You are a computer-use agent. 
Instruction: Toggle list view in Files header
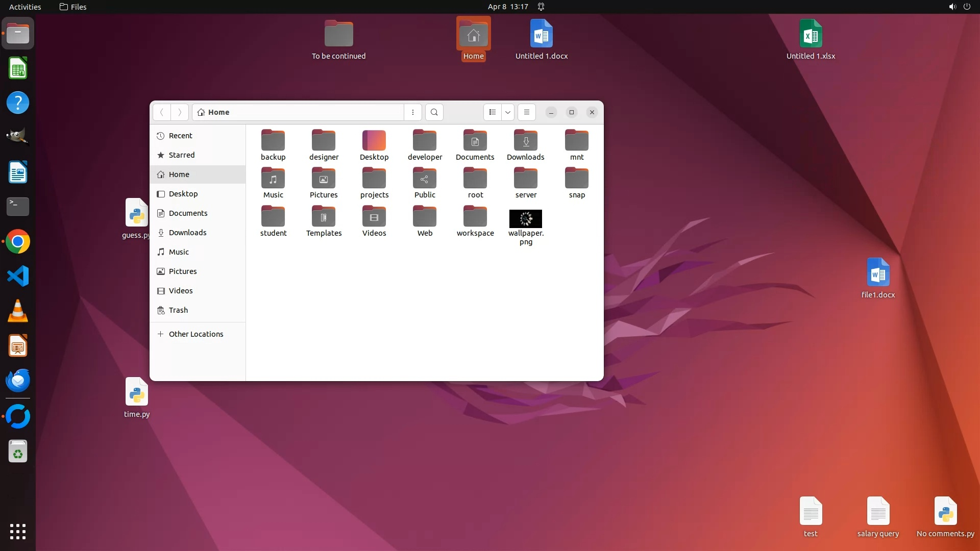coord(492,112)
